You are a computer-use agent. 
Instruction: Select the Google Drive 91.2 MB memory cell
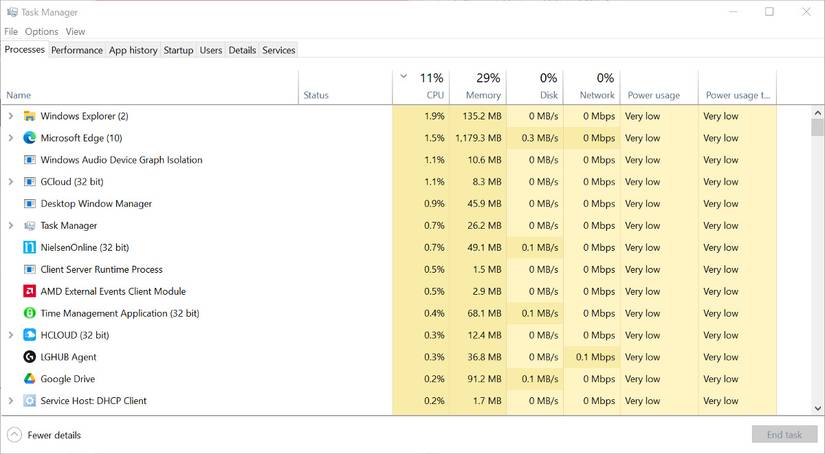pos(478,379)
